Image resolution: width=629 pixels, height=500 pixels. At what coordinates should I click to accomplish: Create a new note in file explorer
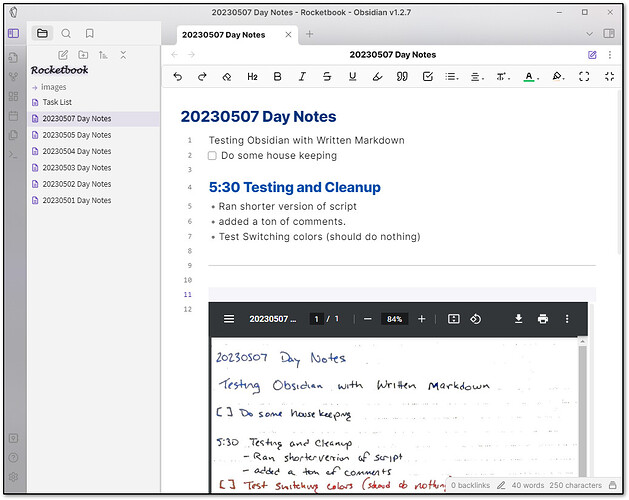click(x=64, y=54)
